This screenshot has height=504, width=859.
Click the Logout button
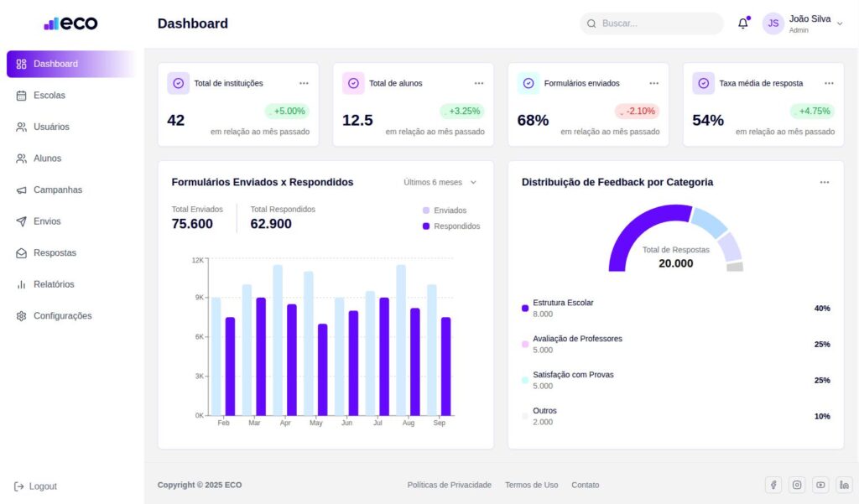click(36, 486)
